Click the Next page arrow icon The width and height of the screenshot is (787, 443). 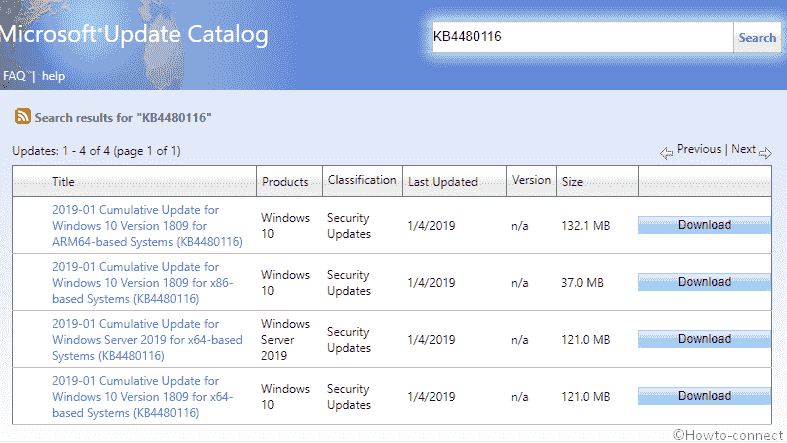click(x=765, y=153)
